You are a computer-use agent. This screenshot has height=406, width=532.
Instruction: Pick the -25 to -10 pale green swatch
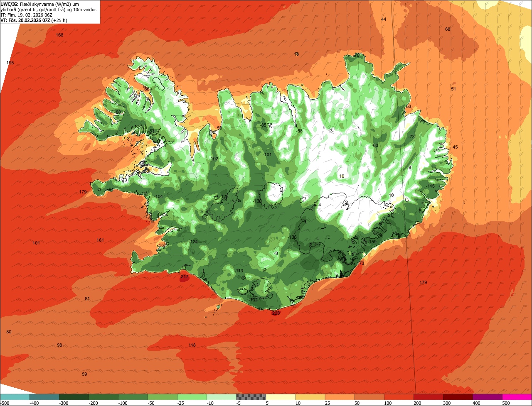click(192, 397)
